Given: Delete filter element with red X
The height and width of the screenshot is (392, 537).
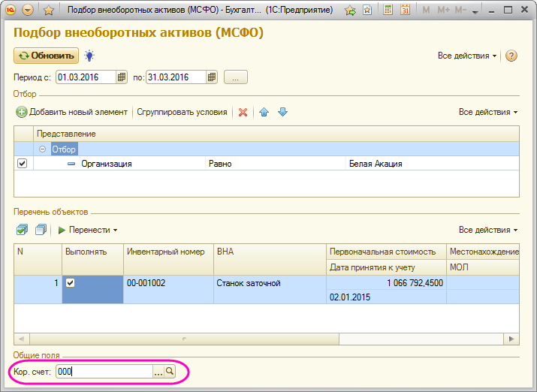Looking at the screenshot, I should (x=243, y=112).
